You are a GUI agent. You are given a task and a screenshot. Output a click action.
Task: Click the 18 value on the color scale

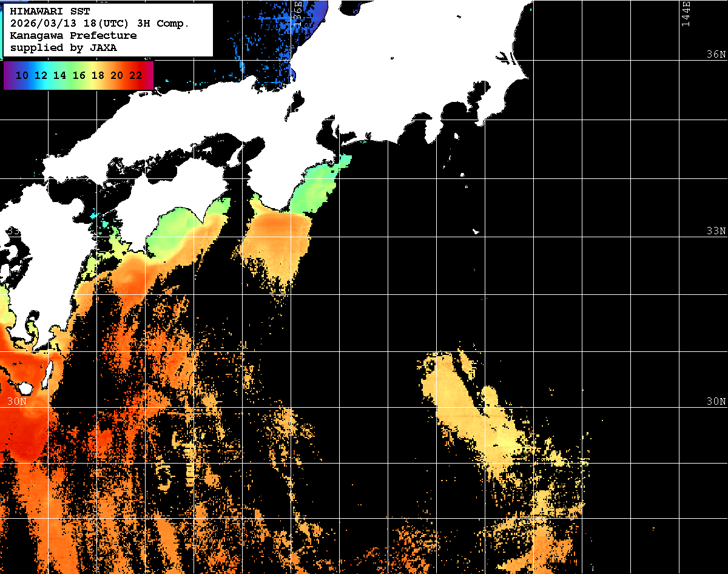(98, 76)
